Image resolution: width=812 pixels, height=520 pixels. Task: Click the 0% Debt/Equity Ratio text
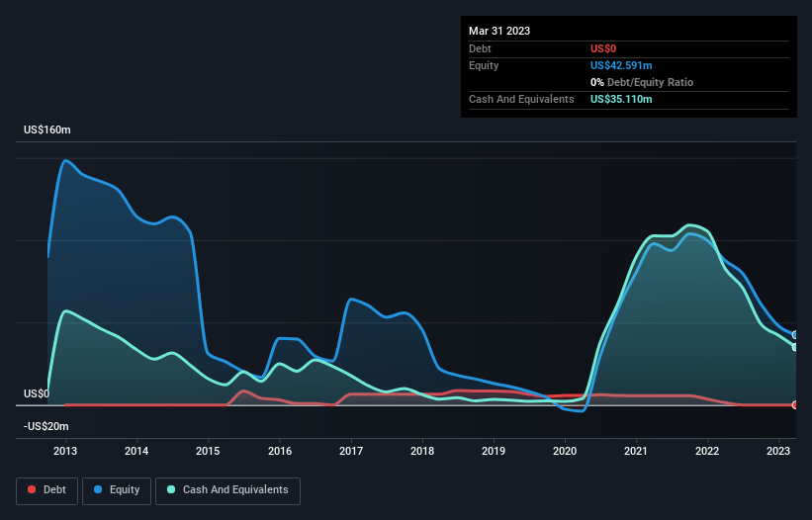coord(642,82)
